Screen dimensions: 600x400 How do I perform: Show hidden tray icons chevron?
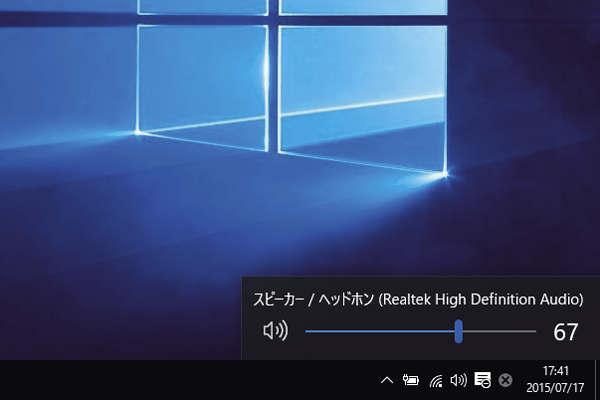[387, 380]
